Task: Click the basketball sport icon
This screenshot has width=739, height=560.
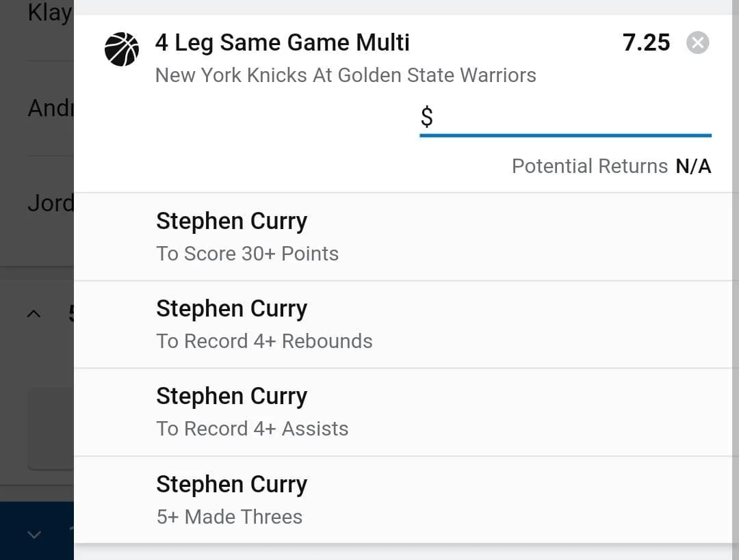Action: [122, 49]
